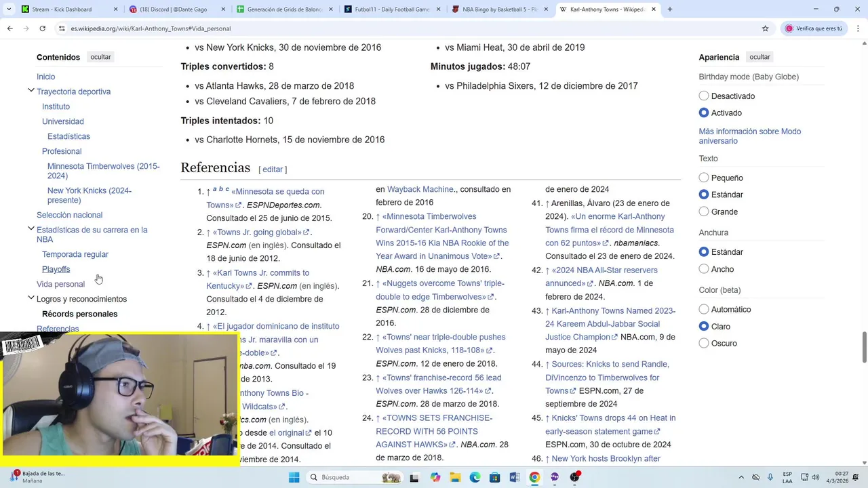Open the OBS Studio taskbar icon
Image resolution: width=868 pixels, height=488 pixels.
tap(575, 477)
